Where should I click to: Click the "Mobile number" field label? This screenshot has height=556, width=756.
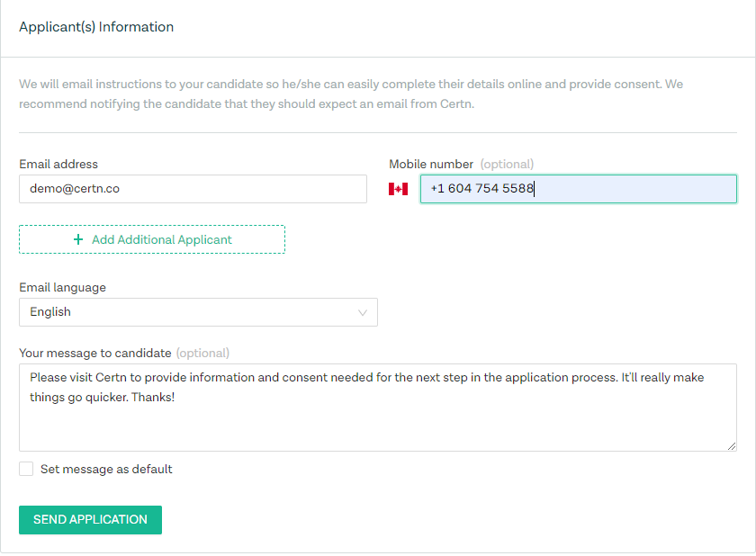431,164
